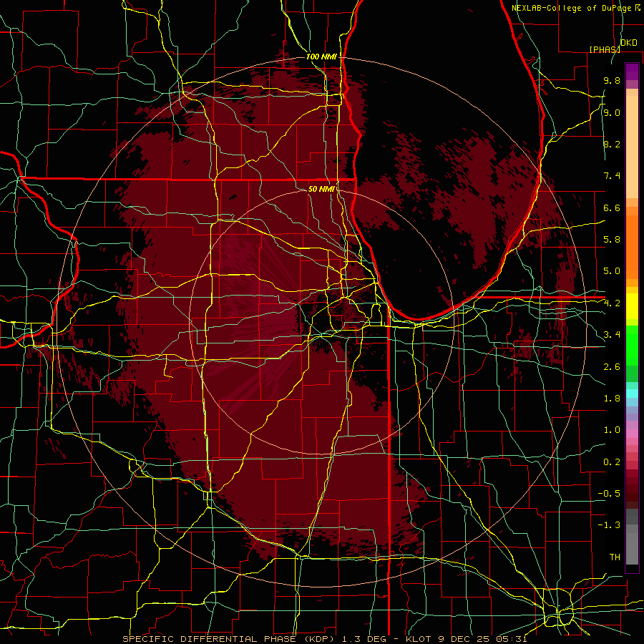This screenshot has height=644, width=644.
Task: Click the [PHAS] units label above the scale
Action: (605, 49)
